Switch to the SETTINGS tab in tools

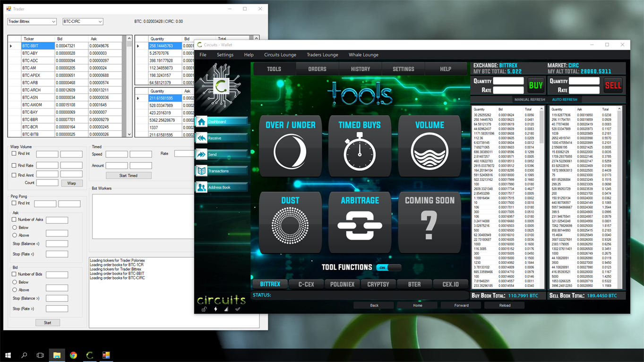404,69
